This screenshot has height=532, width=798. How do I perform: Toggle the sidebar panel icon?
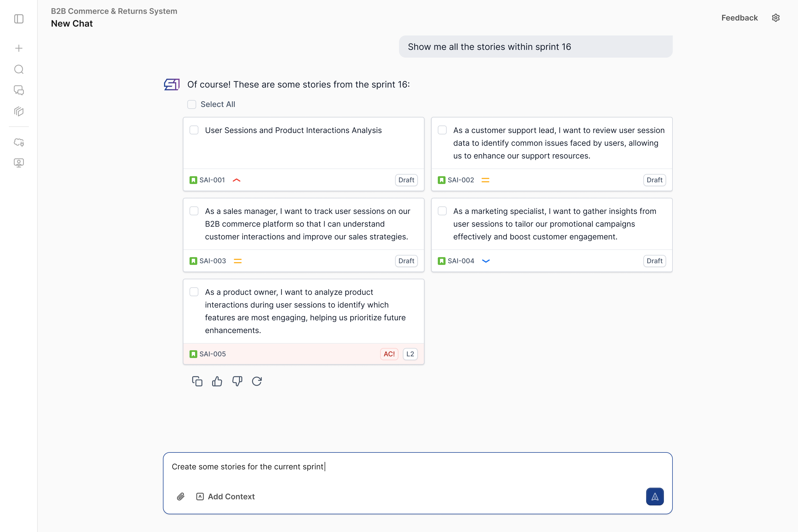19,19
